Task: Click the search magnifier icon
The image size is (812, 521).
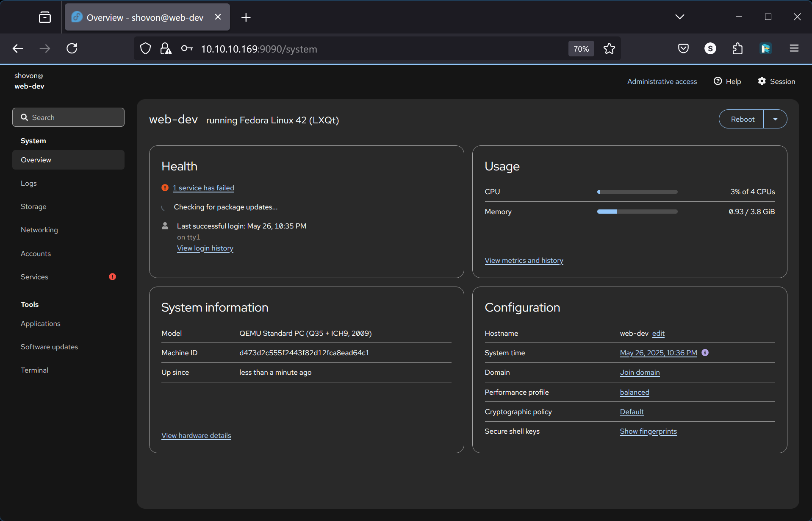Action: 25,117
